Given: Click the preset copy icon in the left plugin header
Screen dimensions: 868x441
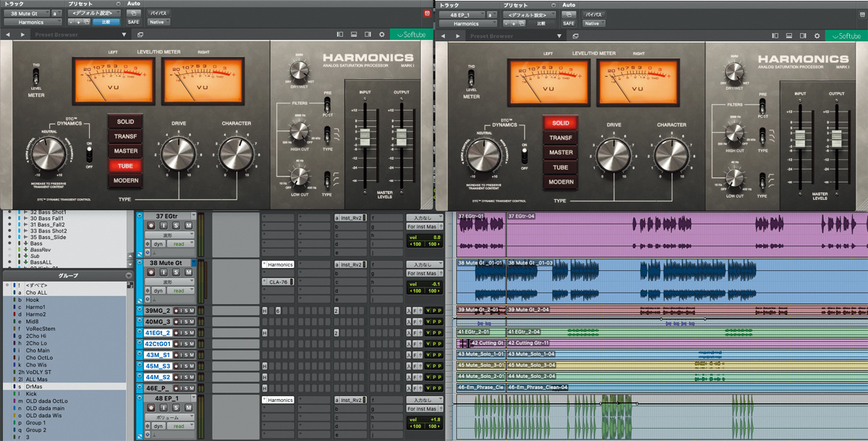Looking at the screenshot, I should [x=87, y=22].
